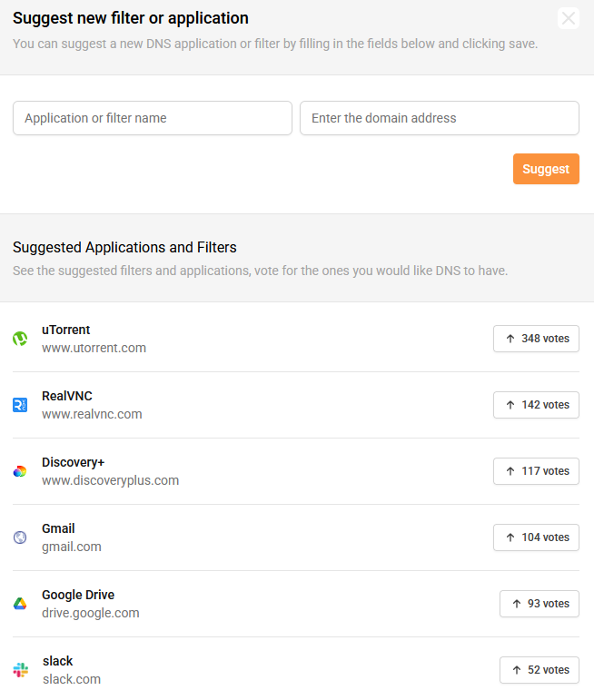Click the drive.google.com domain text
The image size is (594, 700).
(x=91, y=613)
